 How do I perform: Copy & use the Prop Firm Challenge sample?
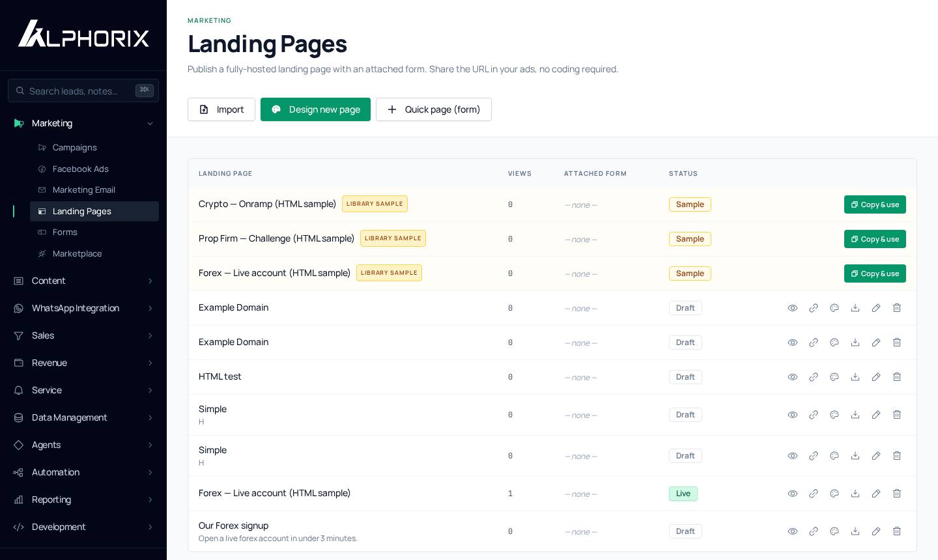pos(875,239)
